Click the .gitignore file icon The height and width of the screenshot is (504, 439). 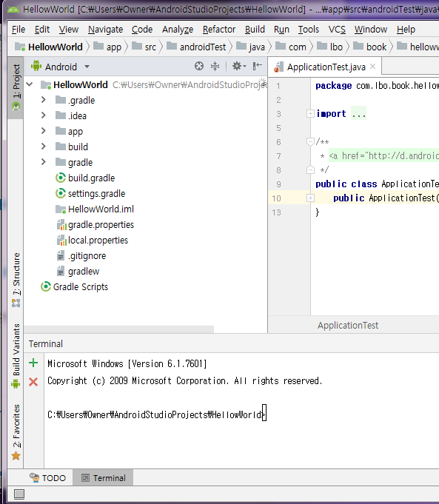coord(61,256)
